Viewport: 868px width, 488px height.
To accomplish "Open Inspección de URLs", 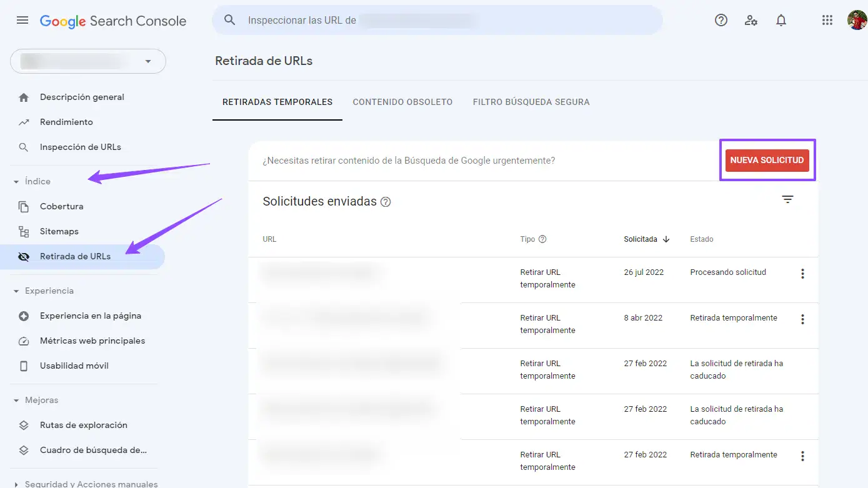I will [x=81, y=147].
